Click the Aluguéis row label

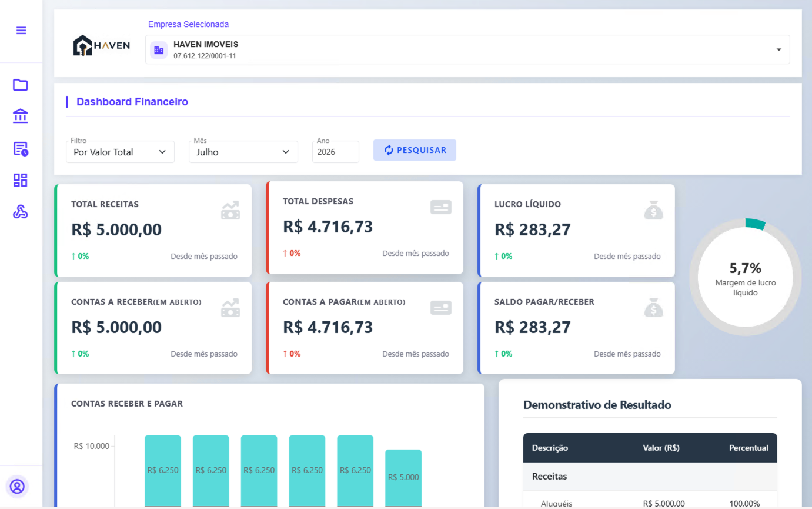(x=556, y=504)
